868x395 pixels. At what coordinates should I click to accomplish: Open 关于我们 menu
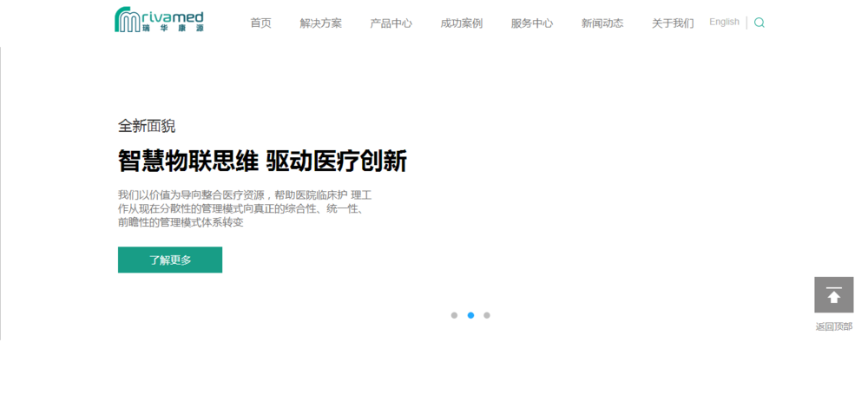673,23
